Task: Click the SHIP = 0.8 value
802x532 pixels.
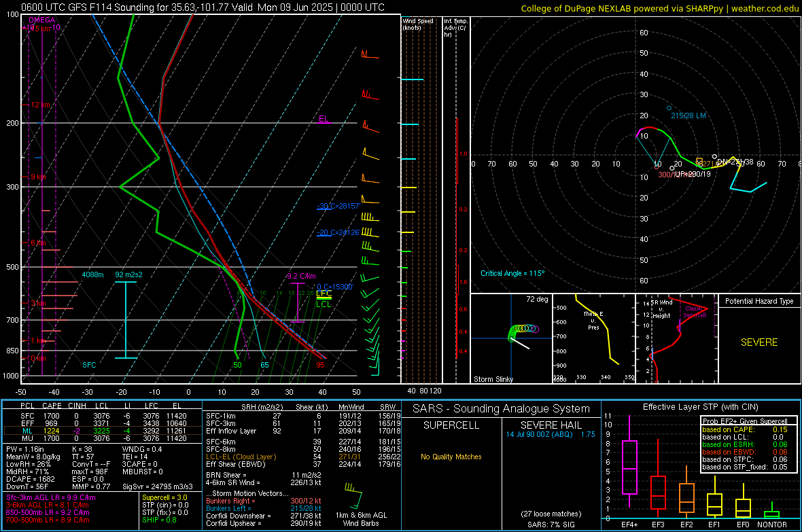Action: pos(158,520)
